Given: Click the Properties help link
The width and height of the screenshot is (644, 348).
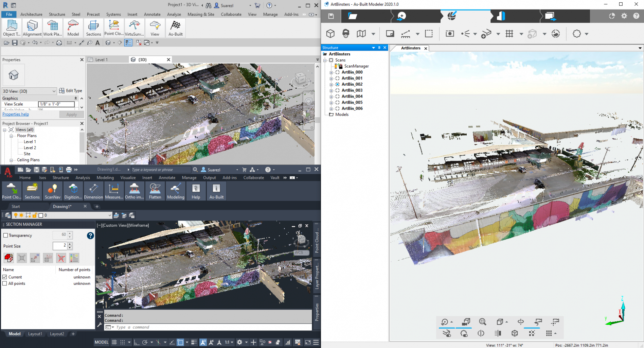Looking at the screenshot, I should (16, 114).
